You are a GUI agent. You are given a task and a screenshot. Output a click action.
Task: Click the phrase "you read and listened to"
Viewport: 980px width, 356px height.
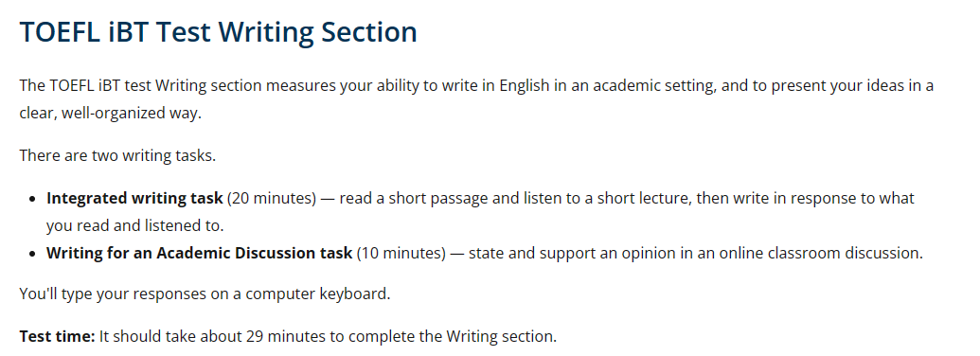coord(133,225)
